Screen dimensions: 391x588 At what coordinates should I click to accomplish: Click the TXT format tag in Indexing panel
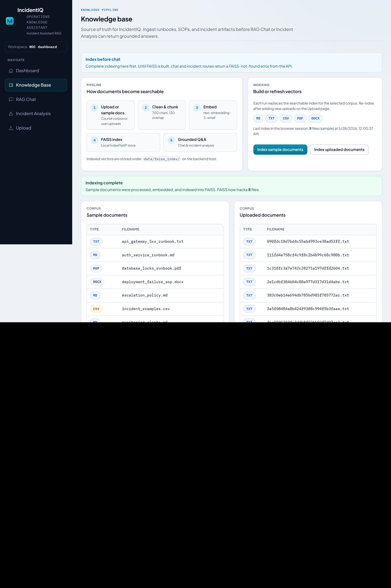pos(271,119)
